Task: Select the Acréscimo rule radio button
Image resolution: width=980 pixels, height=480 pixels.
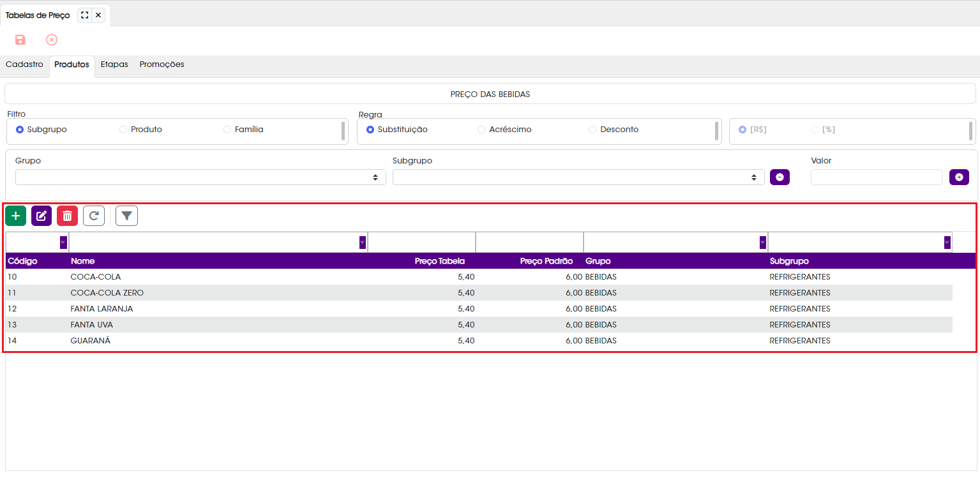Action: pyautogui.click(x=481, y=130)
